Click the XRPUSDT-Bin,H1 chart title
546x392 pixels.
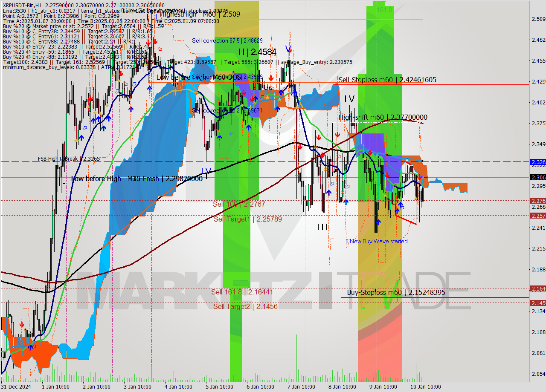22,5
